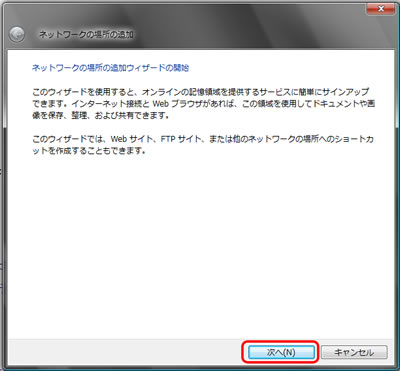Click the キャンセル button
This screenshot has width=400, height=371.
click(x=354, y=352)
